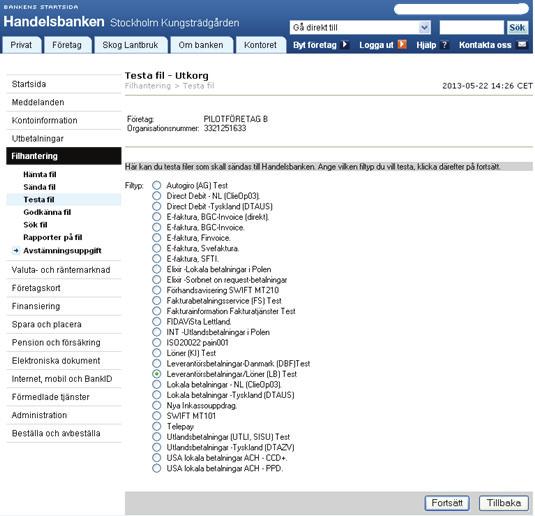Viewport: 535px width, 516px height.
Task: Open Internet, mobil och BankID item
Action: pos(63,379)
